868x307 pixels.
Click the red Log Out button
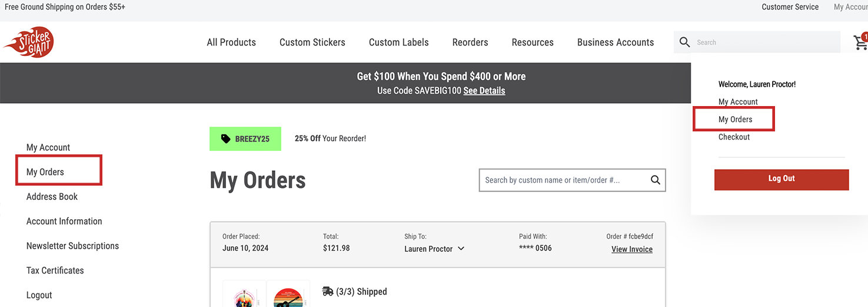click(781, 180)
